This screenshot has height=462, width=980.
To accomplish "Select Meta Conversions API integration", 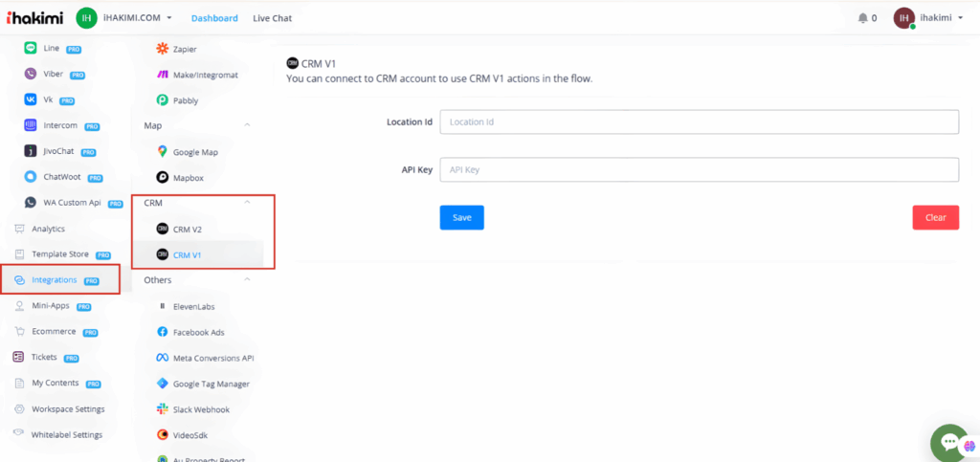I will point(212,358).
